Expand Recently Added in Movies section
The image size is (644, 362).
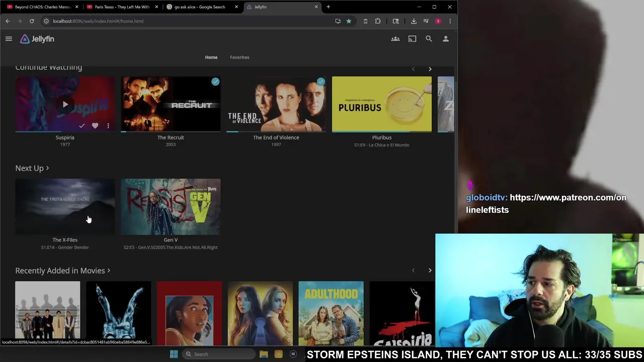tap(63, 270)
